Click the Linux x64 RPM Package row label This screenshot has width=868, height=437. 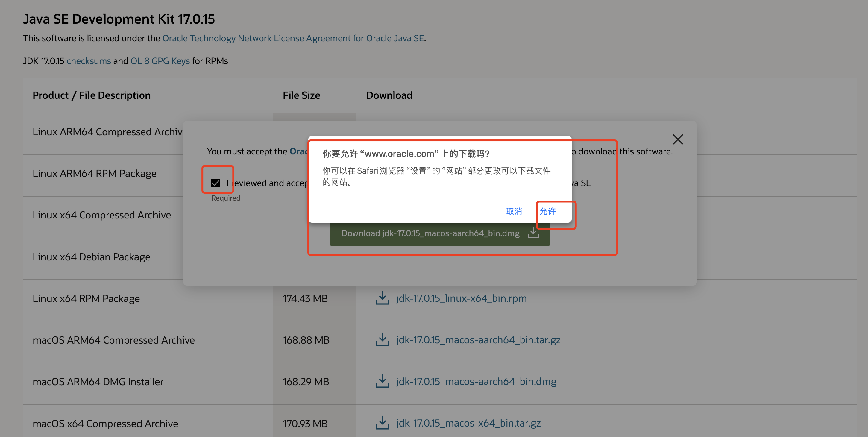click(86, 298)
